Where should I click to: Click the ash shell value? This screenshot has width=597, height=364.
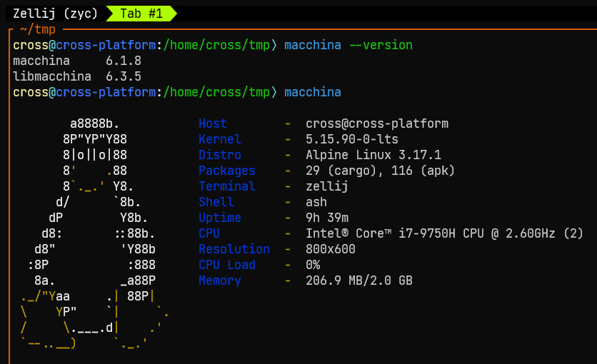coord(316,202)
